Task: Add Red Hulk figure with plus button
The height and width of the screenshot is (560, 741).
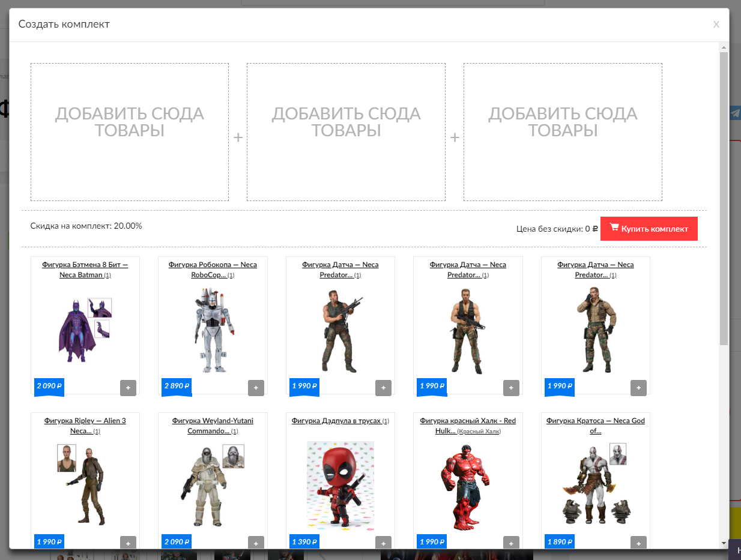Action: click(511, 543)
